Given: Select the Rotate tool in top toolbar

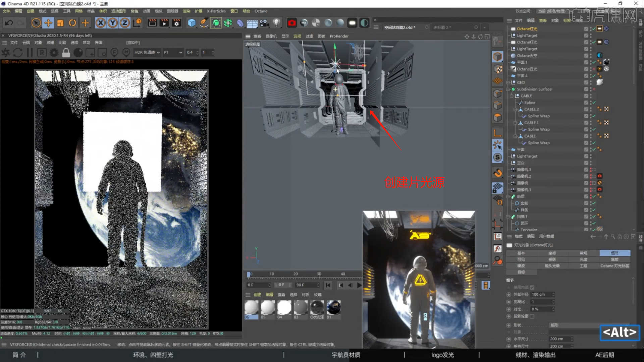Looking at the screenshot, I should [72, 23].
